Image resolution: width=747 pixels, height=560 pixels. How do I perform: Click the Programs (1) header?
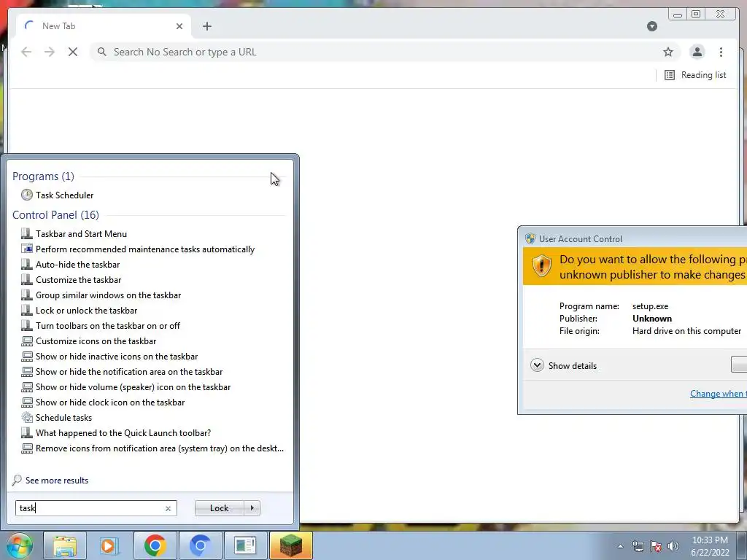(43, 176)
